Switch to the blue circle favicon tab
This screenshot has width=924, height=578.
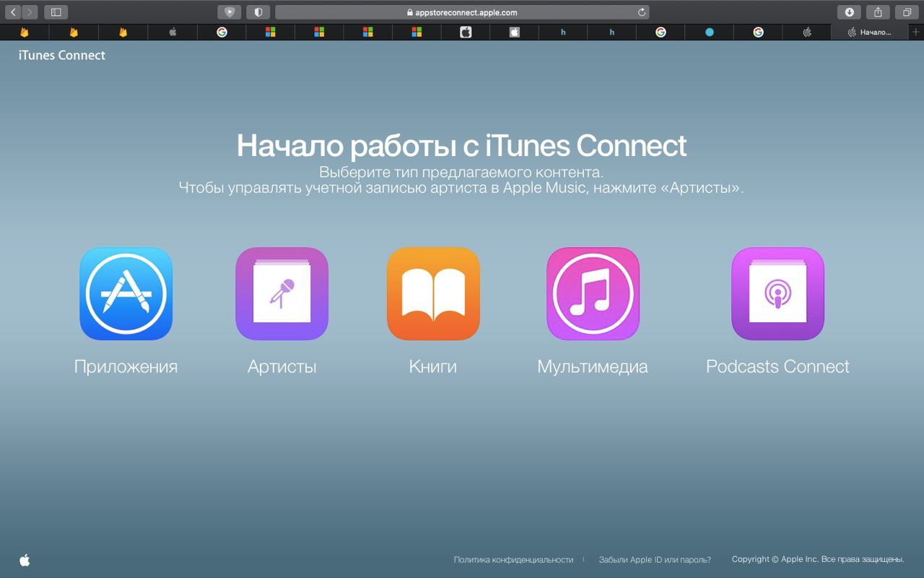[710, 32]
